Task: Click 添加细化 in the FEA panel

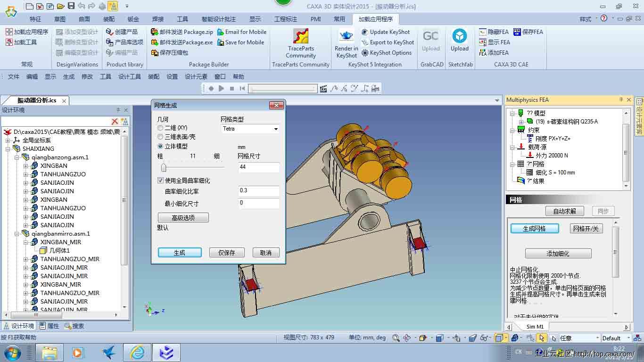Action: 558,254
